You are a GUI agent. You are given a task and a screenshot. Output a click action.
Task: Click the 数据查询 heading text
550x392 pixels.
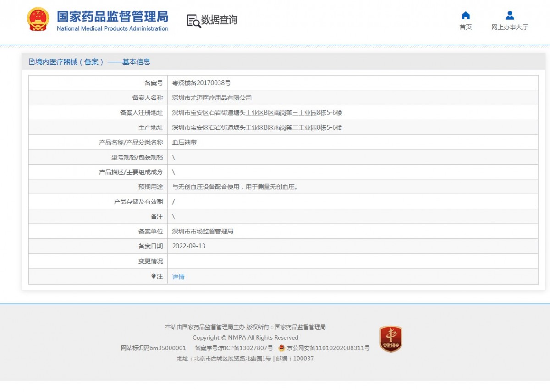pyautogui.click(x=220, y=20)
